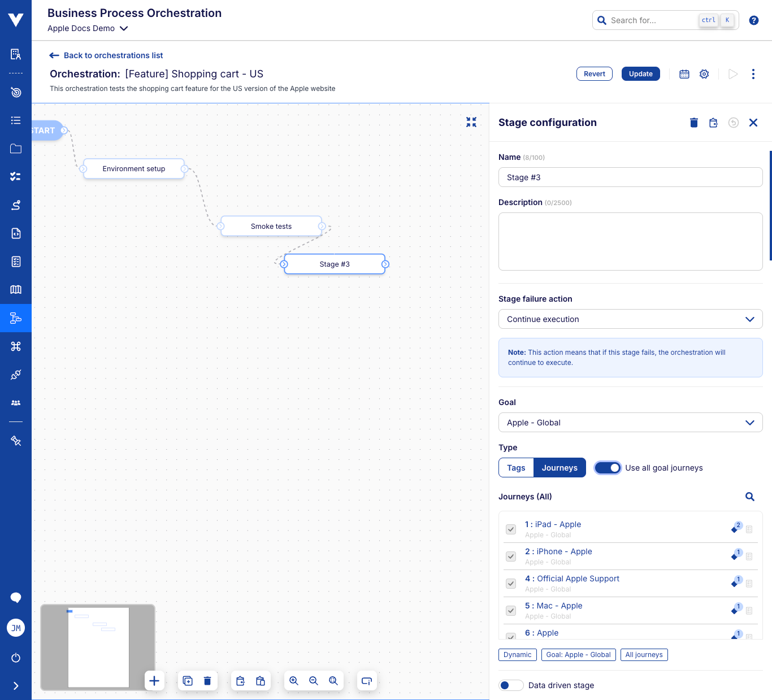Expand the Goal dropdown
Image resolution: width=772 pixels, height=700 pixels.
(x=630, y=423)
